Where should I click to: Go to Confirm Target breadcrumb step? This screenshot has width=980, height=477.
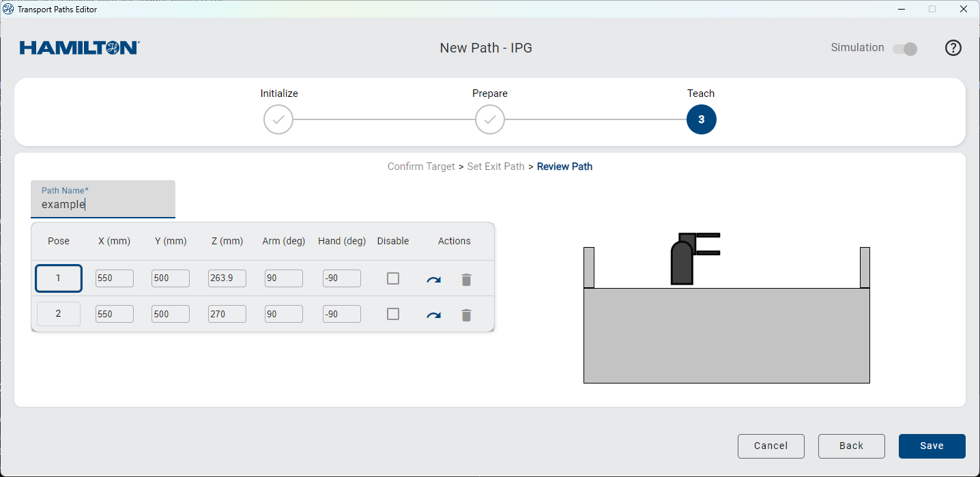click(421, 167)
